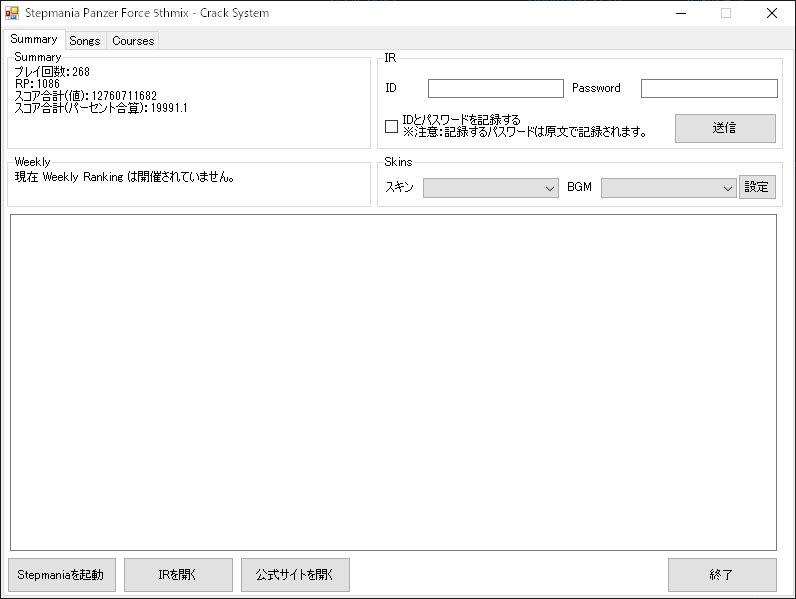Click the Weekly Ranking status message

(124, 177)
